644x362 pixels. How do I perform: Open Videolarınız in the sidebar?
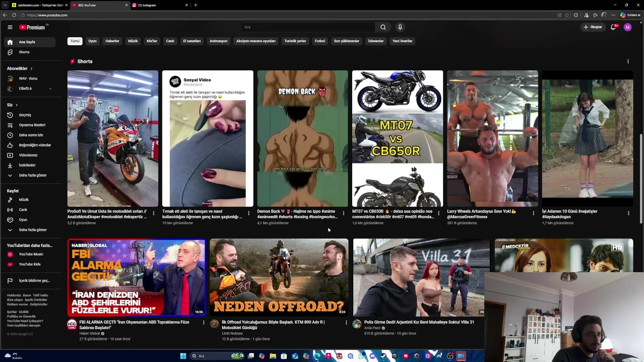click(x=31, y=155)
